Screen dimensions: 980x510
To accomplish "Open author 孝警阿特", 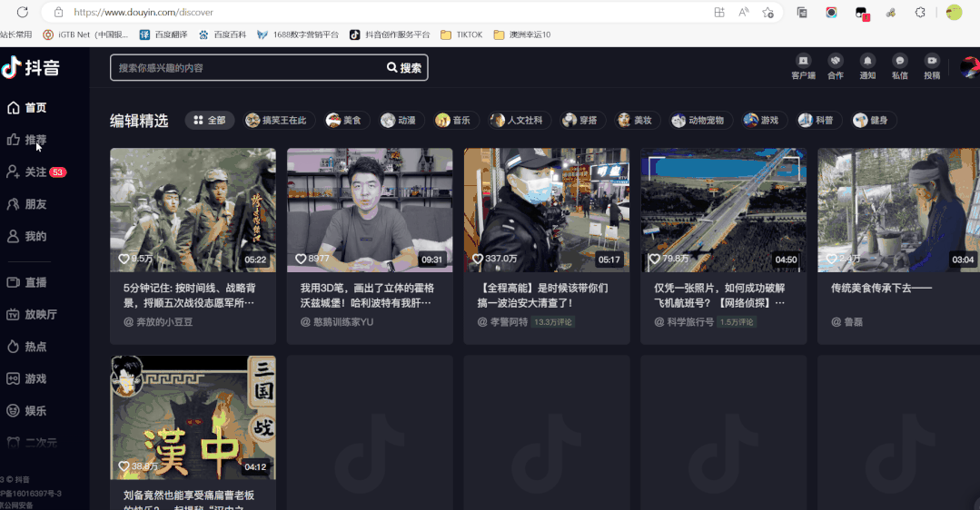I will tap(502, 322).
